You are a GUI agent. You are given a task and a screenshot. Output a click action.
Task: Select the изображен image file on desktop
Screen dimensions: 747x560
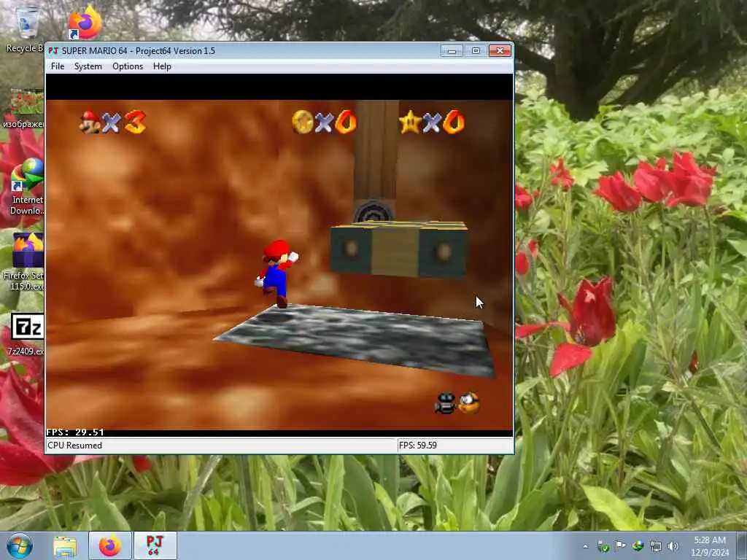click(x=25, y=109)
